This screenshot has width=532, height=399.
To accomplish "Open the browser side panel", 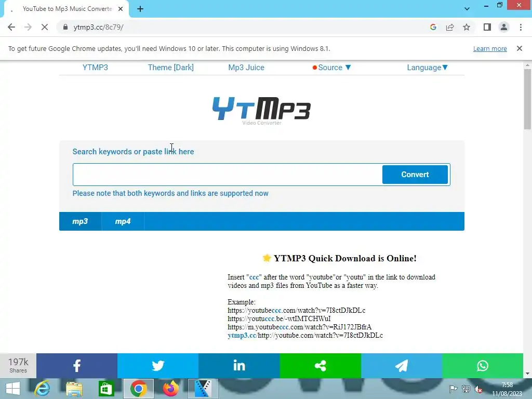I will tap(487, 27).
